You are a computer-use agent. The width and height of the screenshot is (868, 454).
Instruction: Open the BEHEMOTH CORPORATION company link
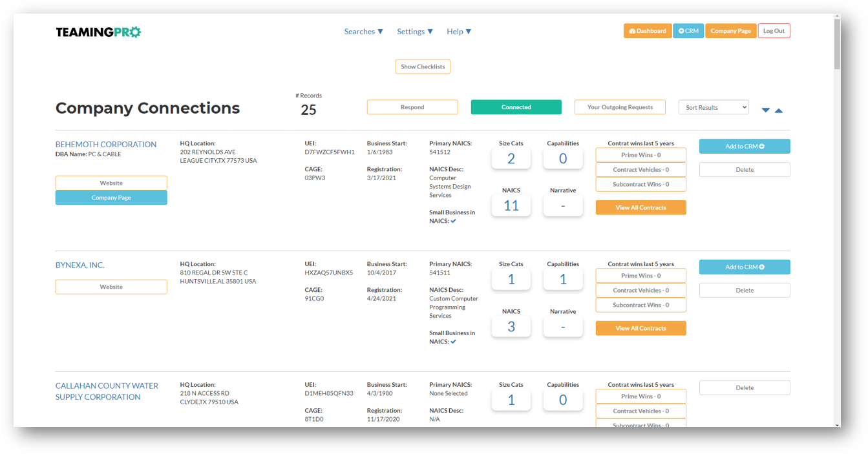[x=106, y=144]
